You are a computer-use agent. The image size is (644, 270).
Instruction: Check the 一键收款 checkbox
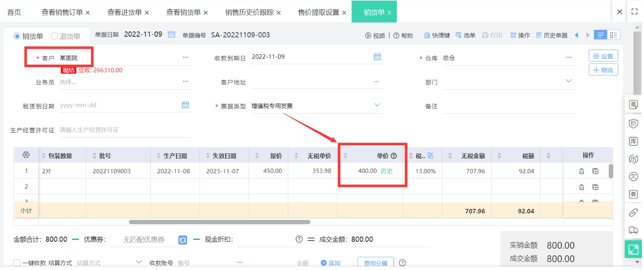(17, 263)
